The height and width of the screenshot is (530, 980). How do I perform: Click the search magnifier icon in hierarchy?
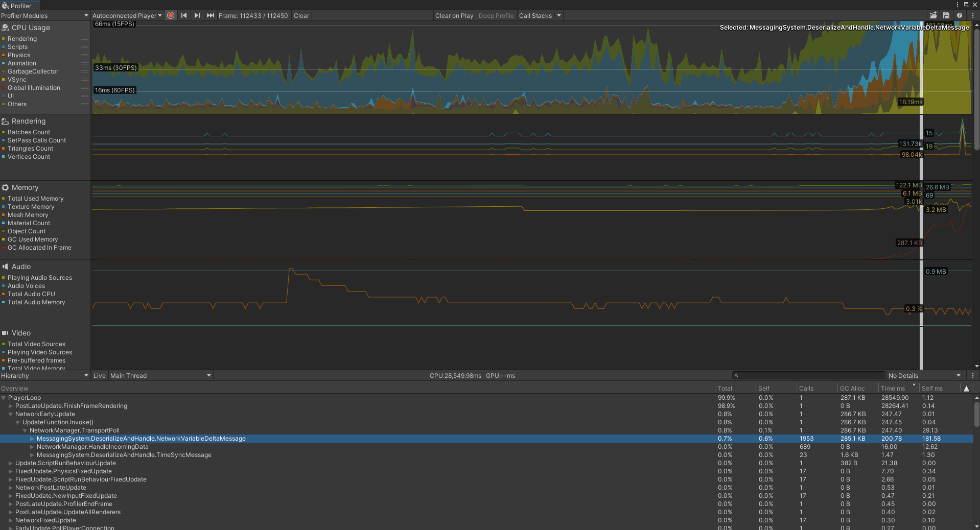coord(736,376)
